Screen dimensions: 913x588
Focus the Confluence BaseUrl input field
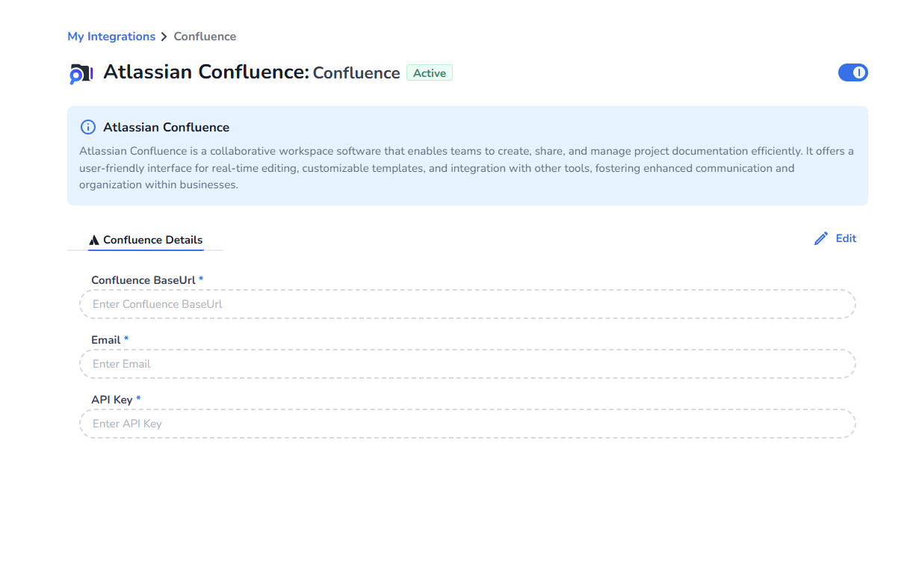click(467, 304)
